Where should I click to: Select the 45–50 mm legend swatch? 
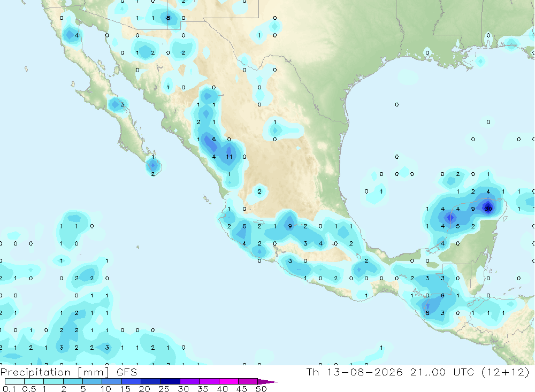click(248, 381)
